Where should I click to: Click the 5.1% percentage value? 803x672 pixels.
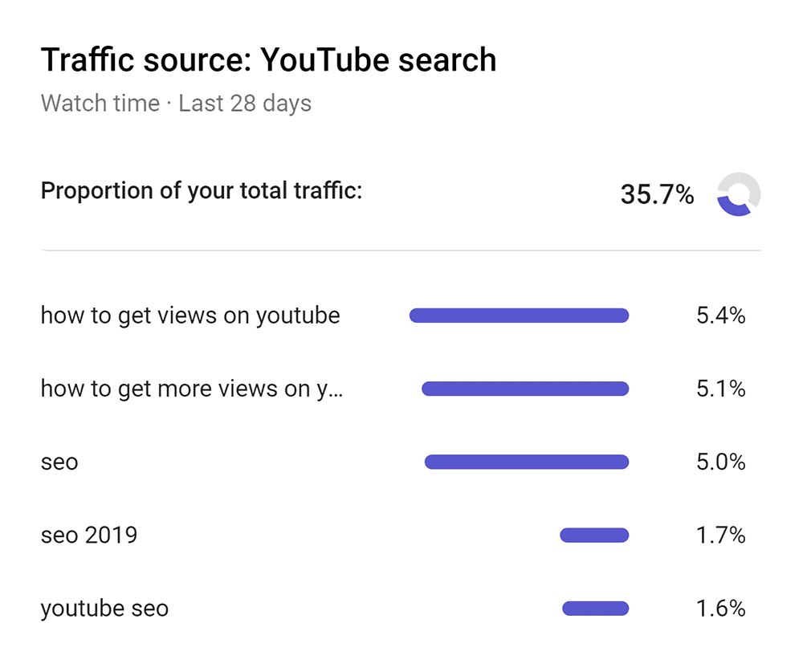coord(720,389)
